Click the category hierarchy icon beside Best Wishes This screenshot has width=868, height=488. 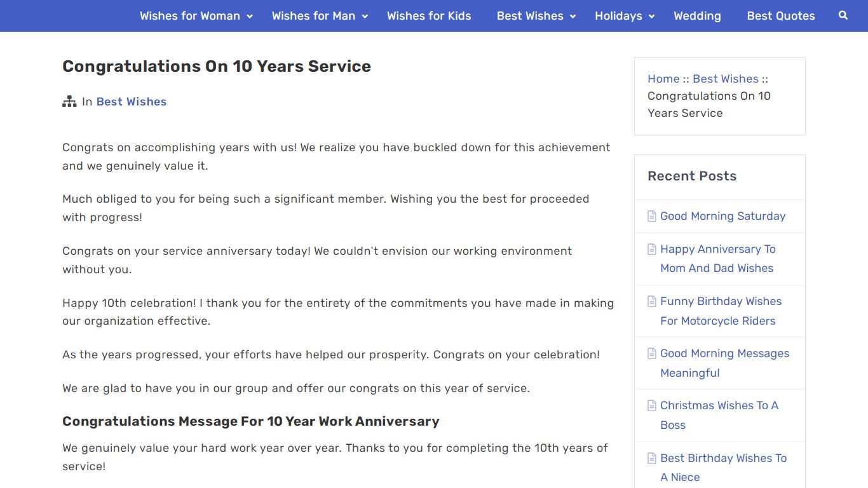(x=69, y=102)
